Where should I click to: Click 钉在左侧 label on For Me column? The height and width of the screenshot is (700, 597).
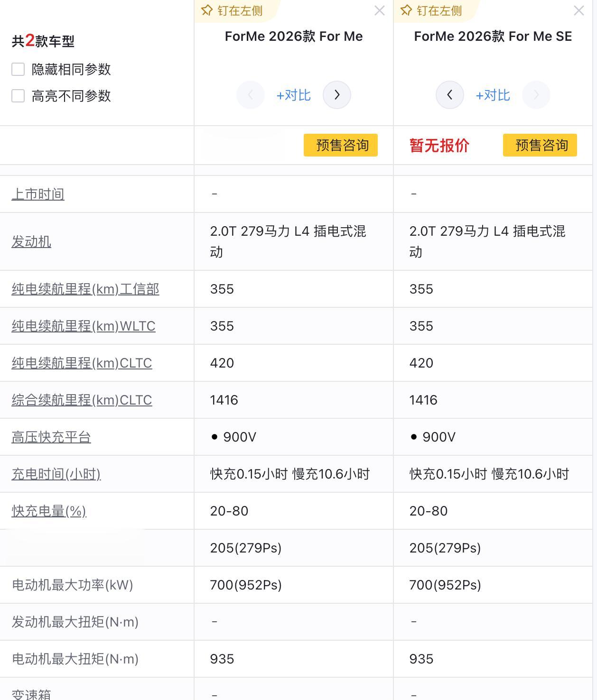click(240, 11)
